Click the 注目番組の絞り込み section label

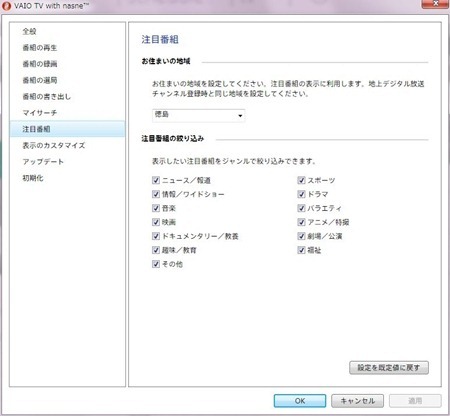click(x=173, y=139)
